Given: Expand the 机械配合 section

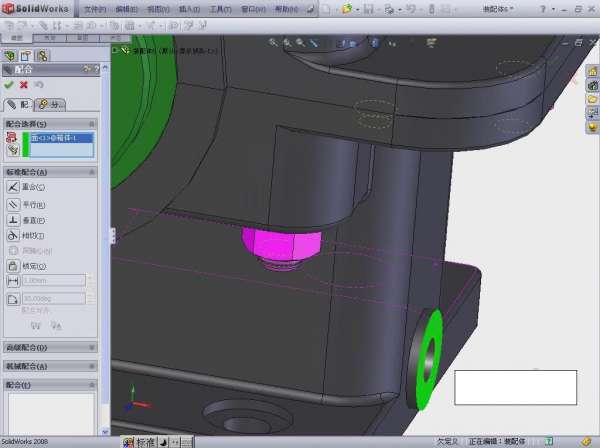Looking at the screenshot, I should [x=92, y=365].
